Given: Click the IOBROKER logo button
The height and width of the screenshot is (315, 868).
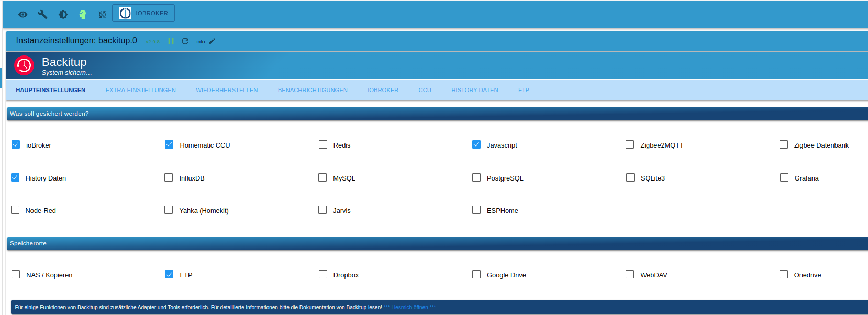Looking at the screenshot, I should click(x=143, y=13).
